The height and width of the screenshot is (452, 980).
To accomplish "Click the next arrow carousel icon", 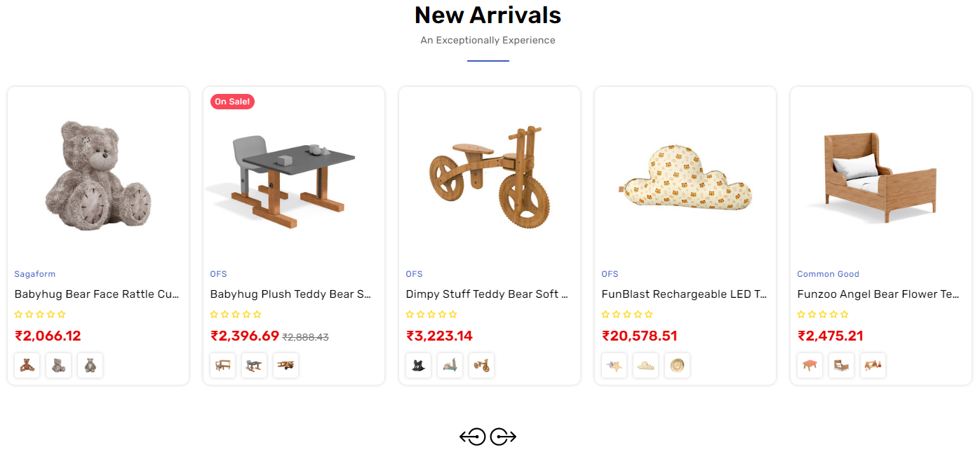I will click(x=503, y=437).
